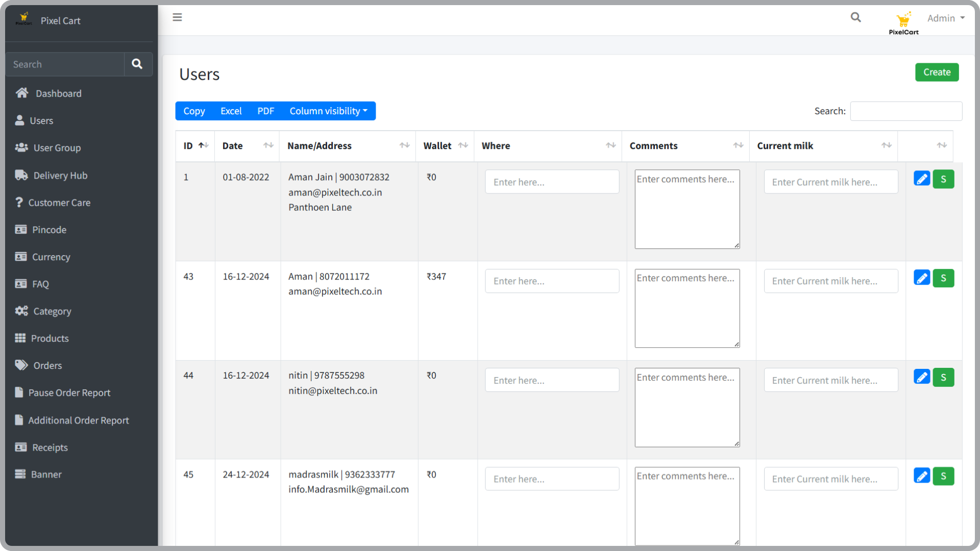This screenshot has width=980, height=551.
Task: Edit user ID 43 with pencil icon
Action: (922, 278)
